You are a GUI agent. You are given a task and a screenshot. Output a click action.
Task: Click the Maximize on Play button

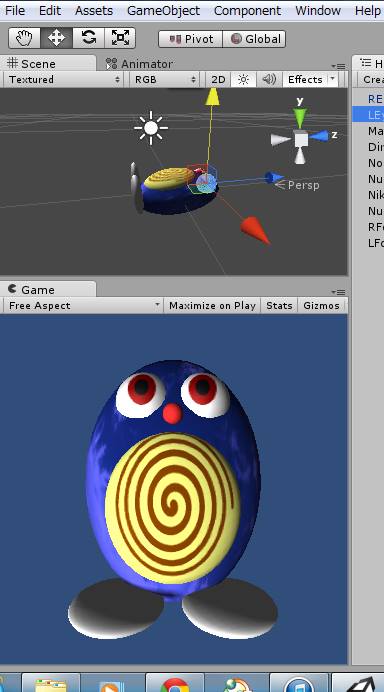212,306
